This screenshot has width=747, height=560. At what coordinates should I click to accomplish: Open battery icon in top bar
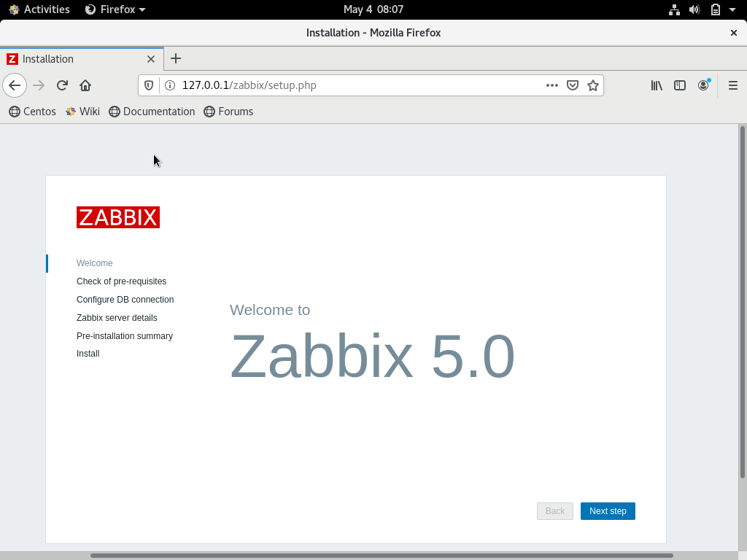715,9
